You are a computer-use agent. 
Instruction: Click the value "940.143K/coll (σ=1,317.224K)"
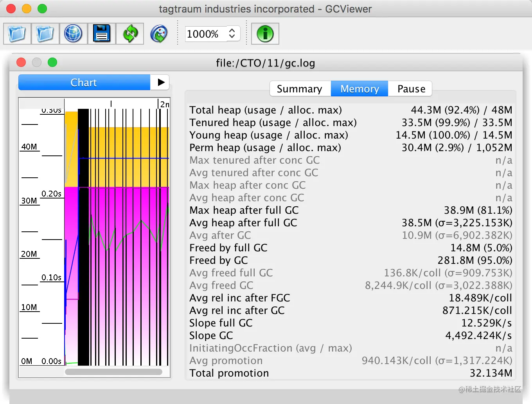[437, 361]
